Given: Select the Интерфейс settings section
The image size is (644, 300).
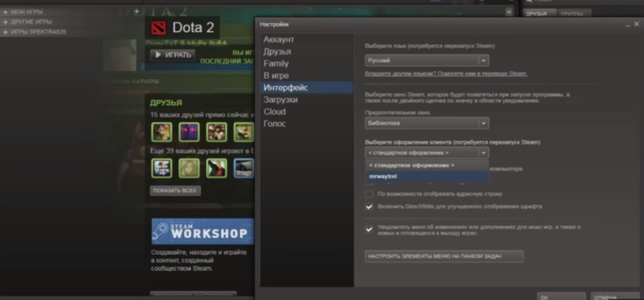Looking at the screenshot, I should (307, 87).
